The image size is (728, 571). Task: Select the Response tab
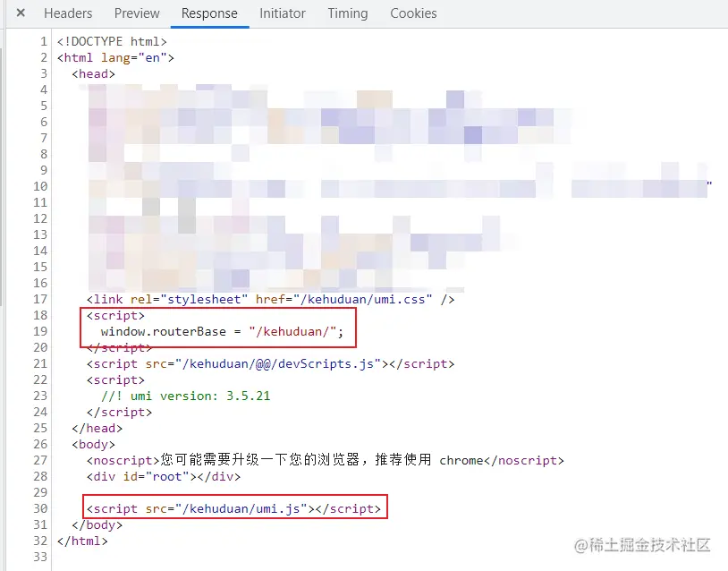pyautogui.click(x=209, y=13)
